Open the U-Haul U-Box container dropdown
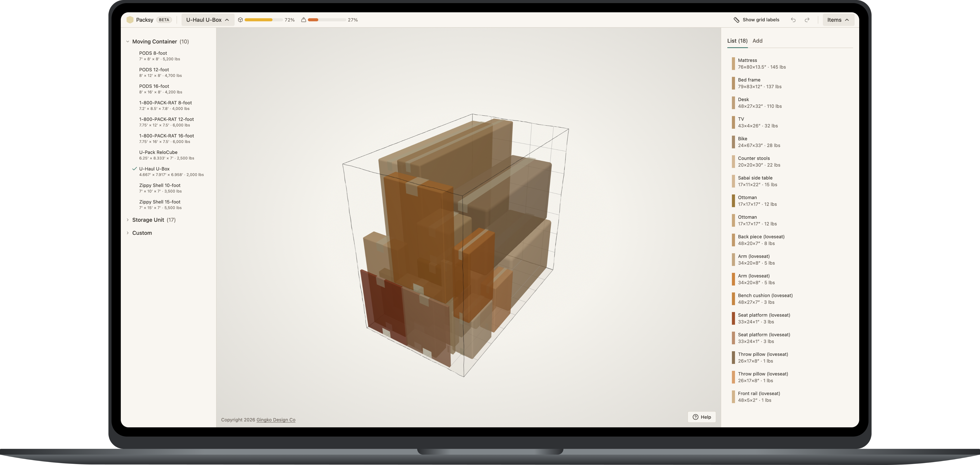 (x=207, y=19)
